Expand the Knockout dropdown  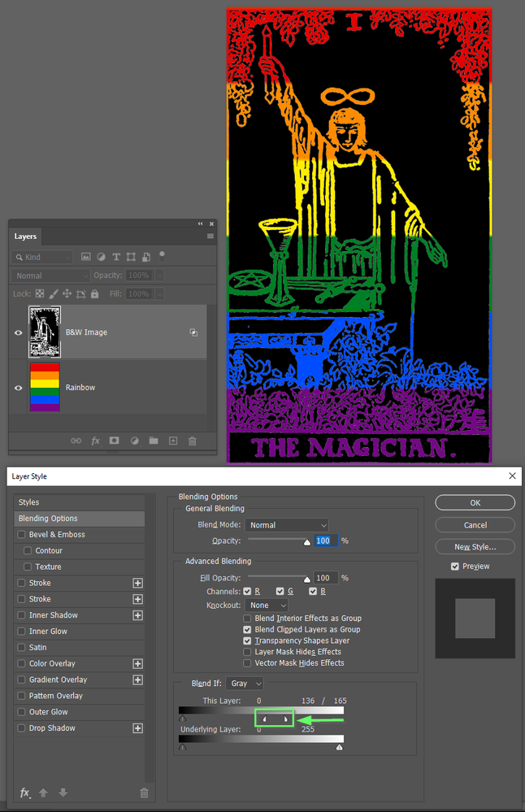pos(268,606)
